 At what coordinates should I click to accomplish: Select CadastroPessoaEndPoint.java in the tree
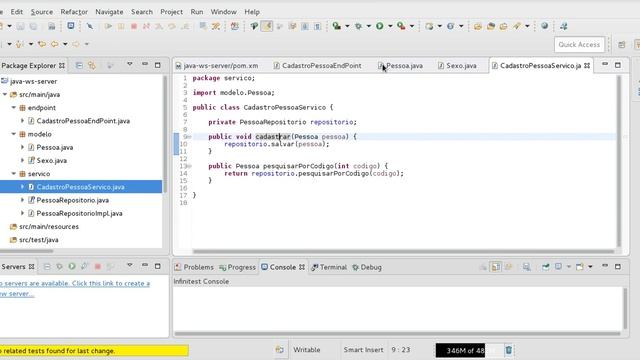(x=83, y=121)
